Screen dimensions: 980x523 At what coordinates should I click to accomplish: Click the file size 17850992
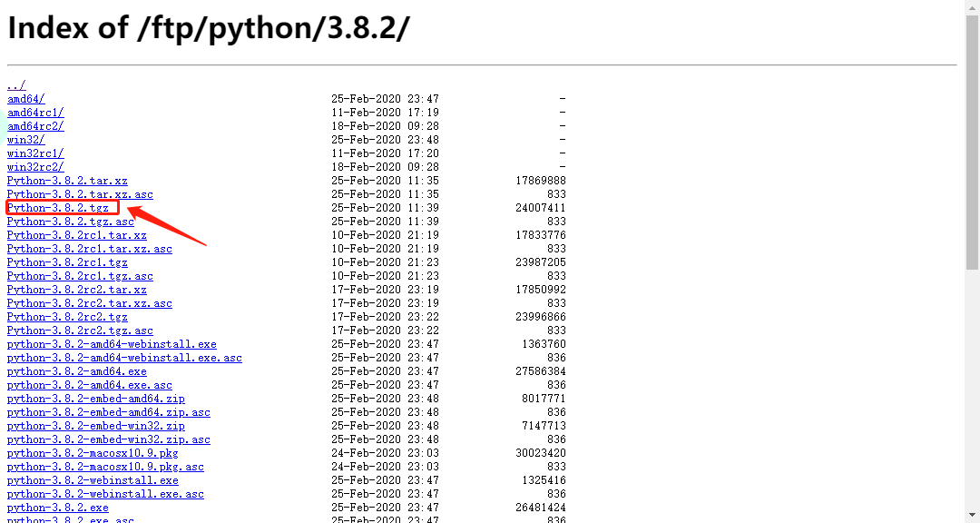click(x=541, y=290)
